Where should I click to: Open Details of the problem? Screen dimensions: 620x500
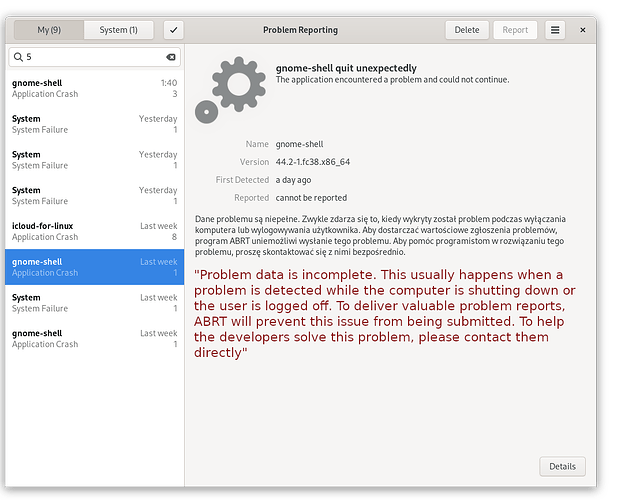pyautogui.click(x=562, y=466)
